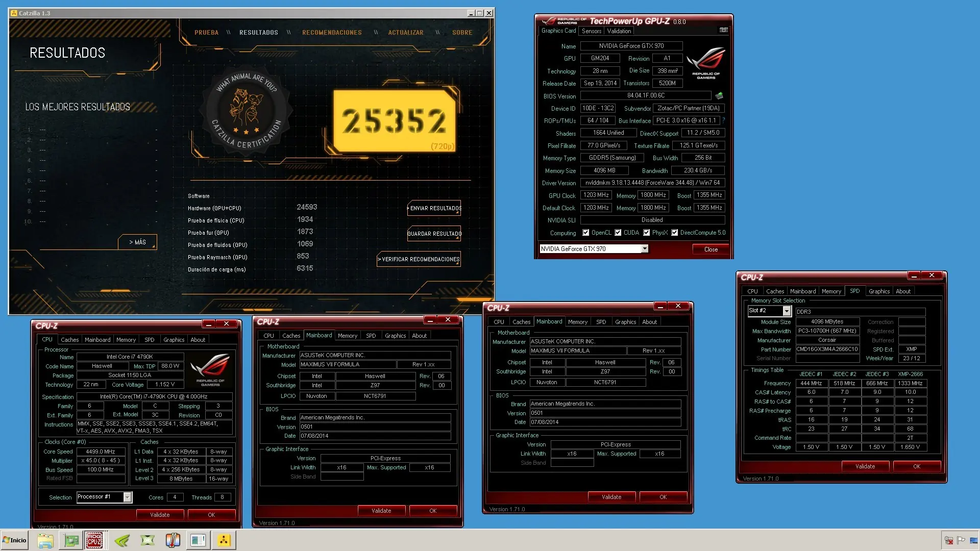The width and height of the screenshot is (980, 551).
Task: Click GUARDAR RESULTADO button
Action: click(434, 234)
